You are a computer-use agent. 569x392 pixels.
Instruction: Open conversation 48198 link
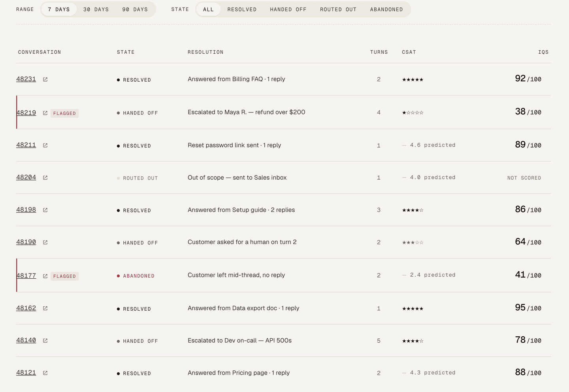(26, 210)
